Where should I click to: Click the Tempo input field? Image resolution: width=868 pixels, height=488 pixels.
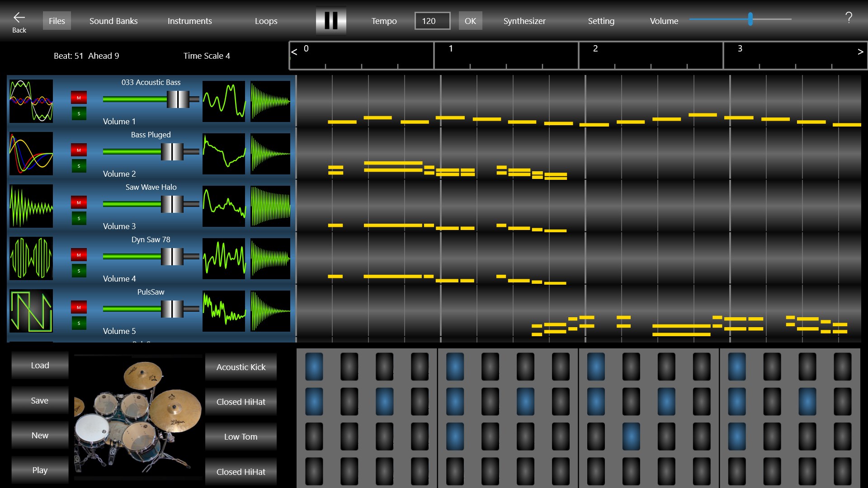click(x=432, y=20)
